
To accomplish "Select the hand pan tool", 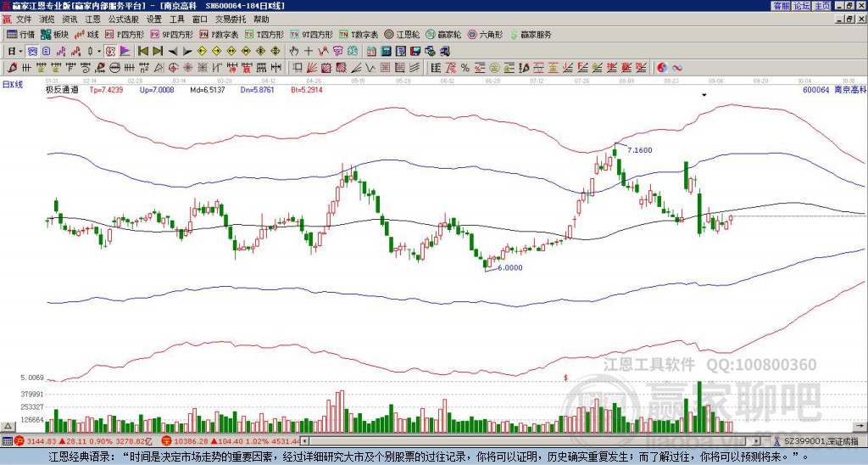I will [293, 52].
